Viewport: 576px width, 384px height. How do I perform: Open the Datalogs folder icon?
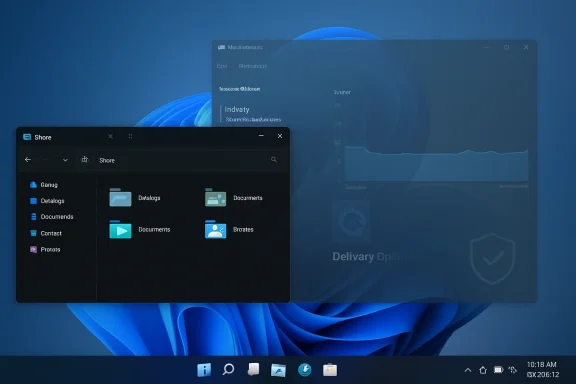point(120,197)
